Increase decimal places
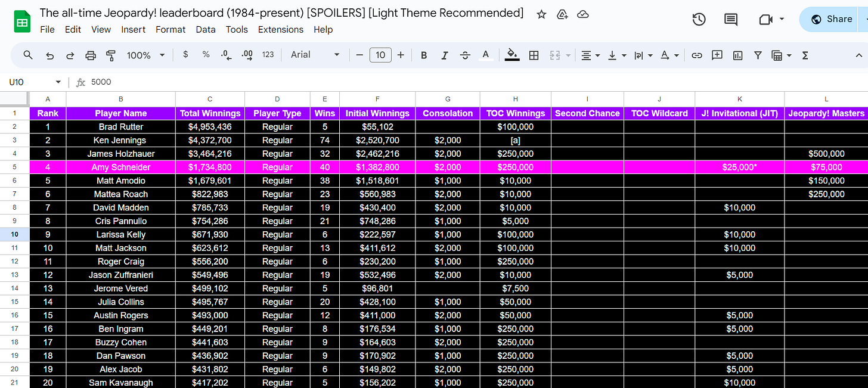This screenshot has height=388, width=868. 247,55
